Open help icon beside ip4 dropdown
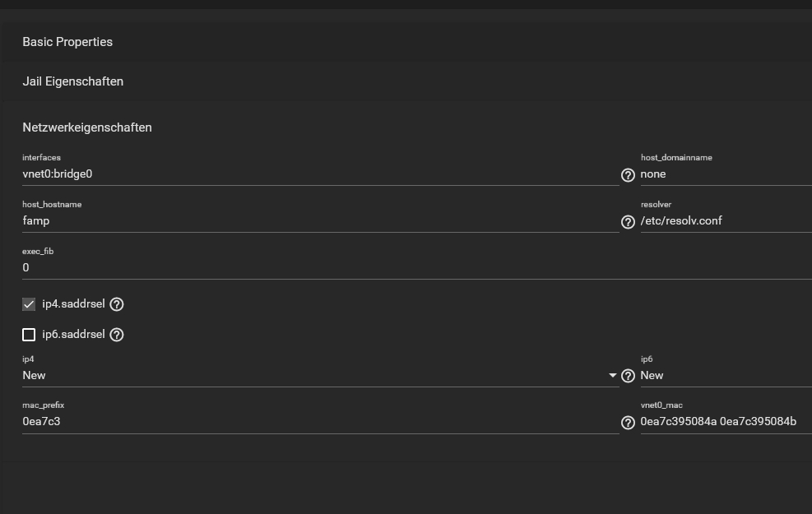 [x=628, y=377]
